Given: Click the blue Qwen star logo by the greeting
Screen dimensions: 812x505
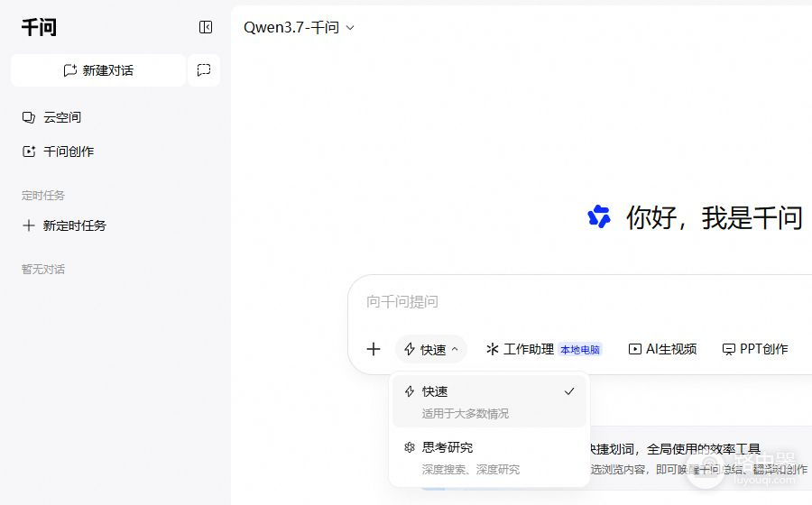Looking at the screenshot, I should pyautogui.click(x=599, y=216).
